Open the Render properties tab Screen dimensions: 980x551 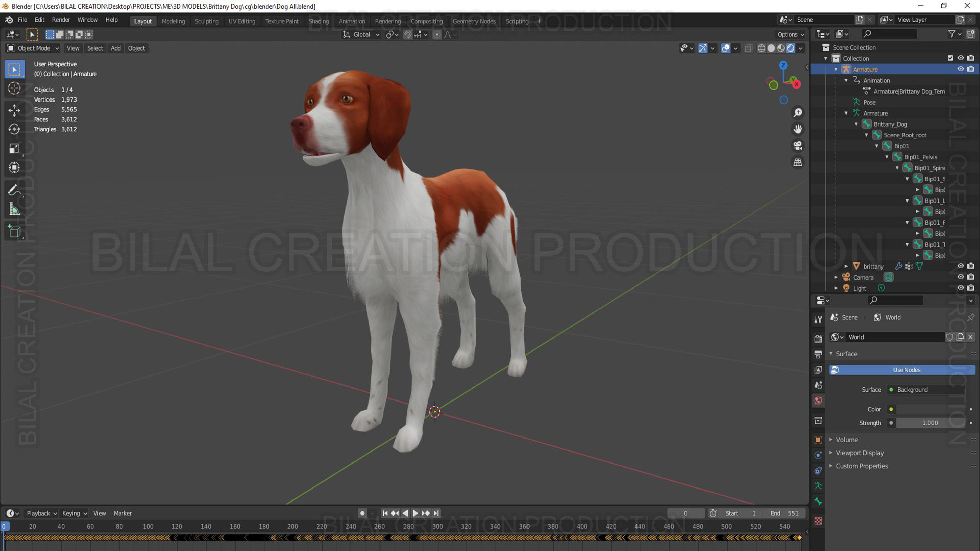(x=818, y=339)
